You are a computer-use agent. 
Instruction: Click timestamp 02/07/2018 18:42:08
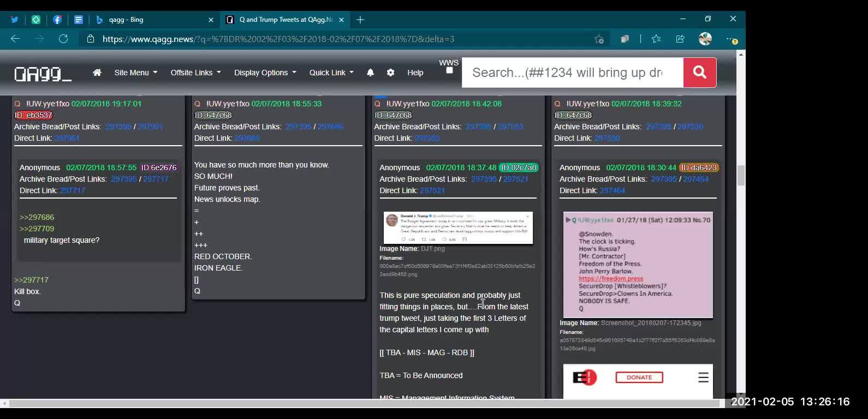pos(466,104)
